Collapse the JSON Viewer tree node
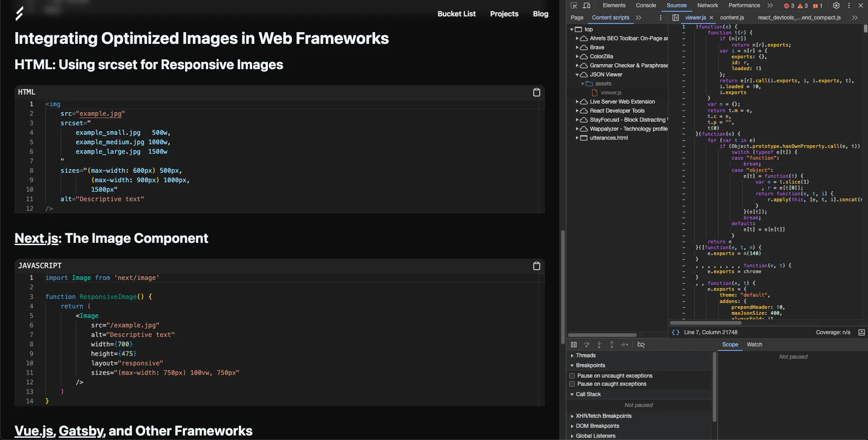Screen dimensions: 868x440 point(577,75)
